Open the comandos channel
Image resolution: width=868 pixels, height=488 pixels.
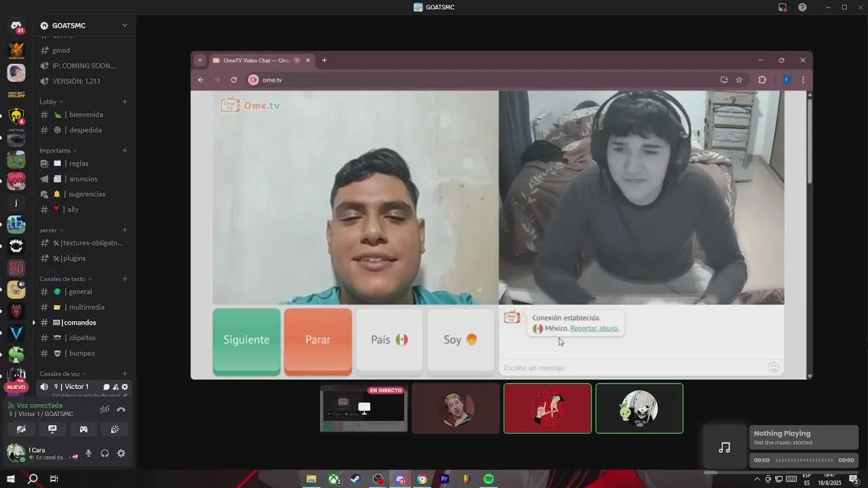coord(84,323)
